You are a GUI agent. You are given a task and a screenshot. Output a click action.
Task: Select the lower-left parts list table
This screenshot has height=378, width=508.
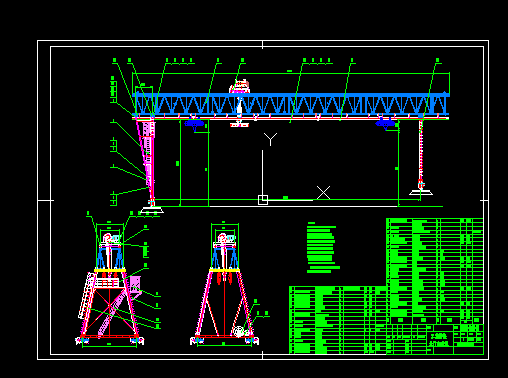point(338,320)
